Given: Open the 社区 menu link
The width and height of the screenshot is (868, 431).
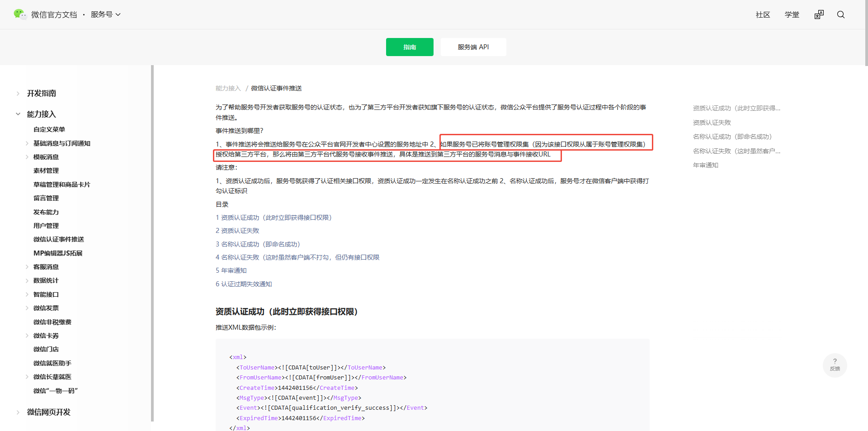Looking at the screenshot, I should point(763,15).
